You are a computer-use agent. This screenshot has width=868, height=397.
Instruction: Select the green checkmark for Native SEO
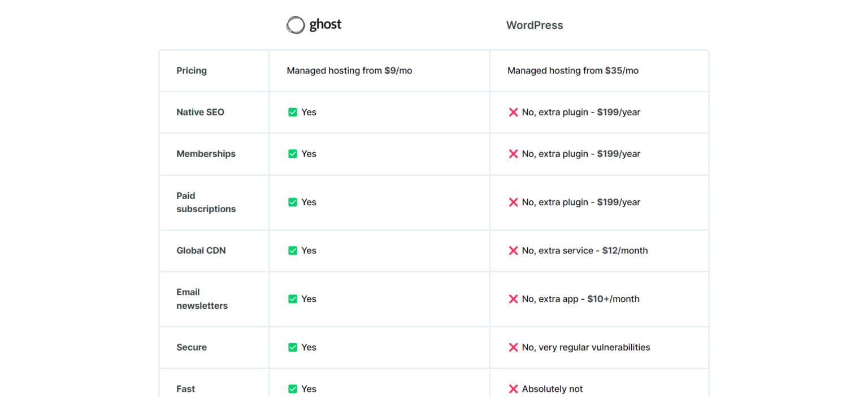pos(293,112)
